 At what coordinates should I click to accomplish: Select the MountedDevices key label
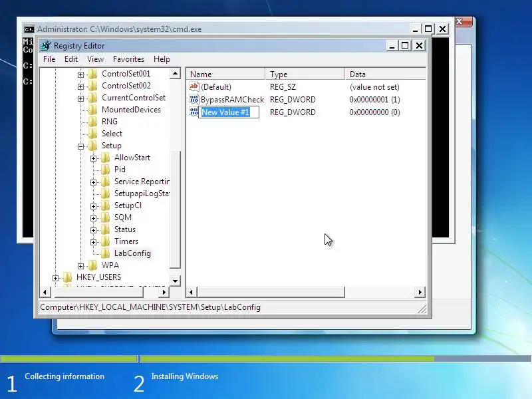131,110
